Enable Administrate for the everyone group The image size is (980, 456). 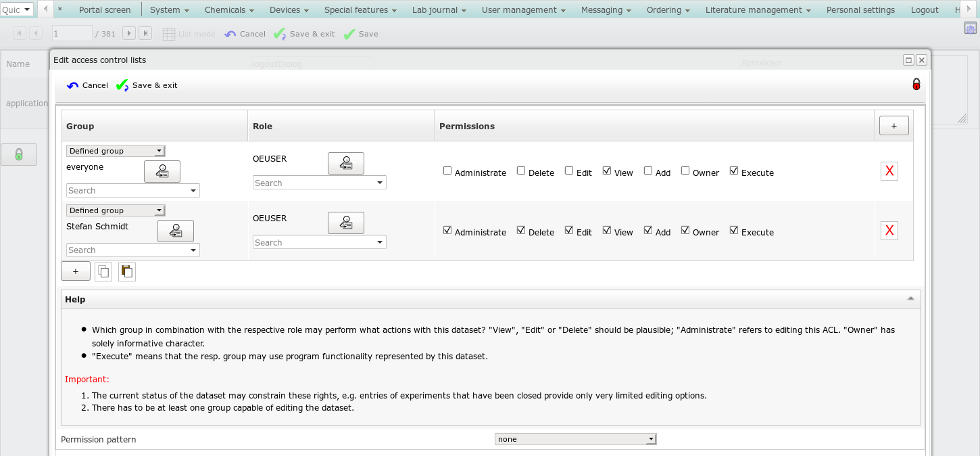pos(447,171)
